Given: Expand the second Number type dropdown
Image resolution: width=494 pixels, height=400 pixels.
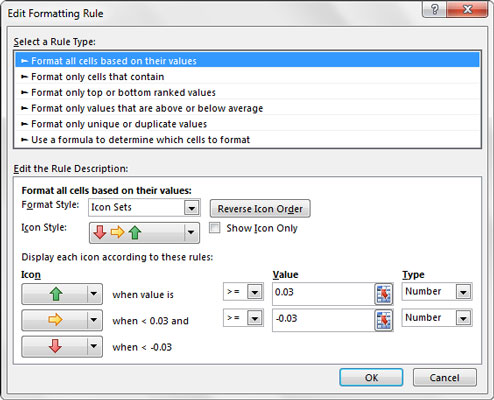Looking at the screenshot, I should click(x=437, y=318).
